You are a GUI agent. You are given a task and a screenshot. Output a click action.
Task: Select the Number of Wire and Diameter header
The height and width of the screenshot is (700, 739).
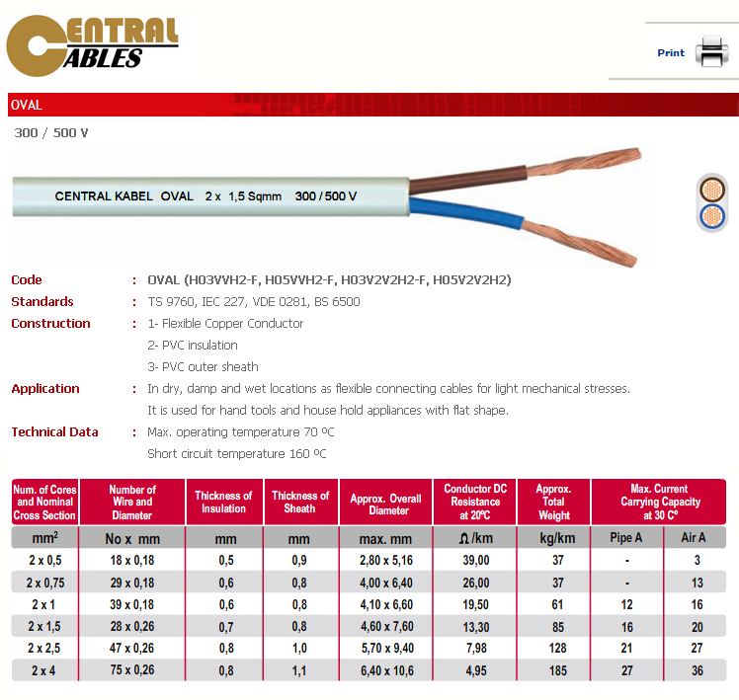[x=132, y=502]
